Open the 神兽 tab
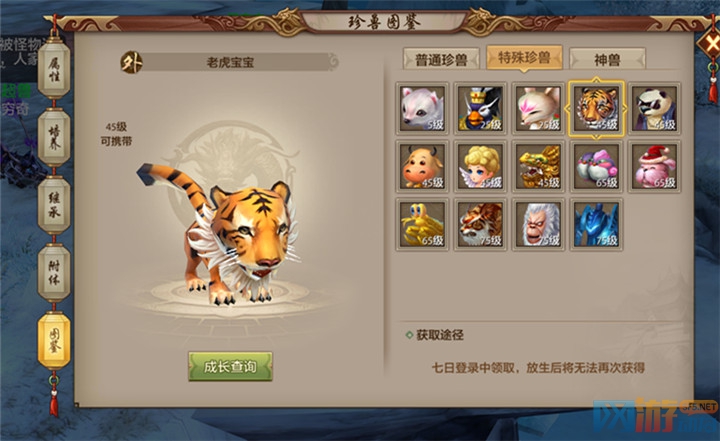Screen dimensions: 720x441 point(607,59)
